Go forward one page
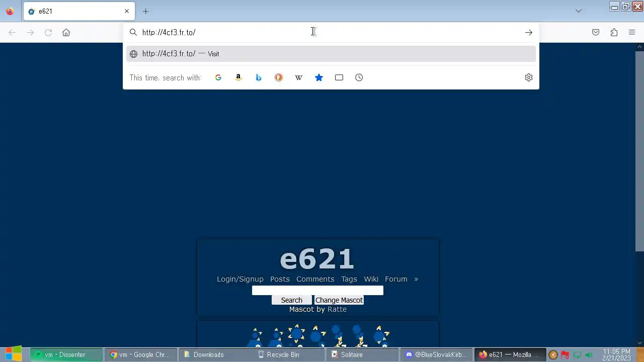This screenshot has height=362, width=644. tap(30, 33)
